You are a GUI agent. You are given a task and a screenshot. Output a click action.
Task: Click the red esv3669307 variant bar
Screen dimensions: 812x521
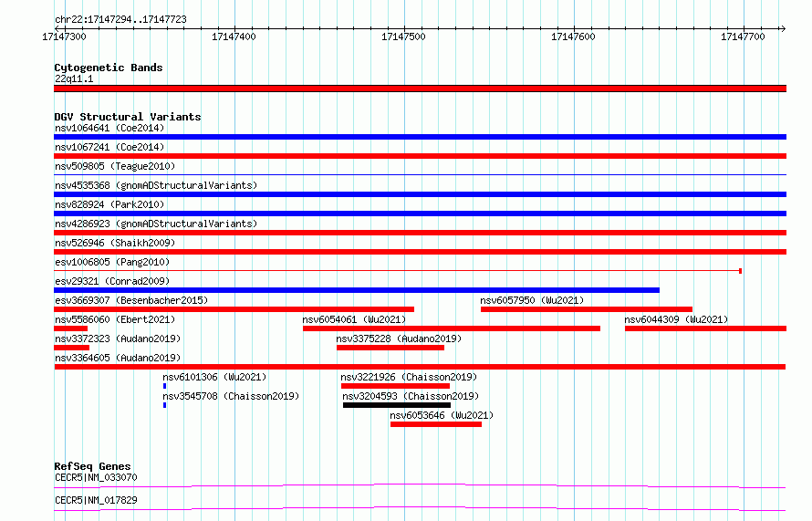coord(234,309)
